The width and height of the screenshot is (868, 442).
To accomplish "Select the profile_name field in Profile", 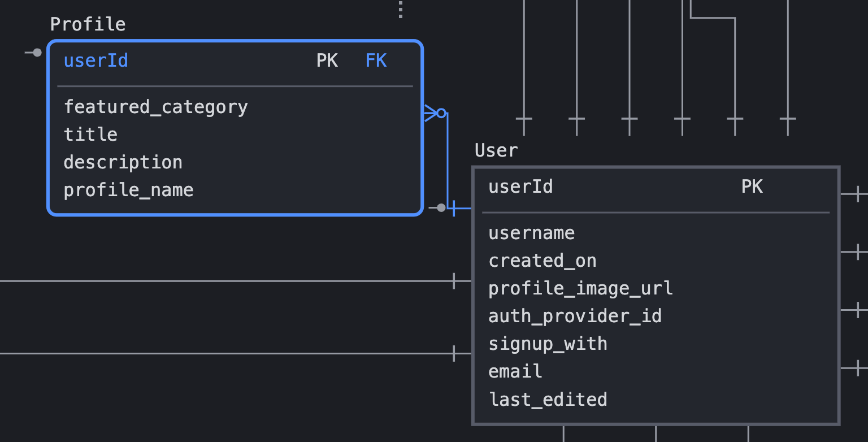I will pos(128,190).
